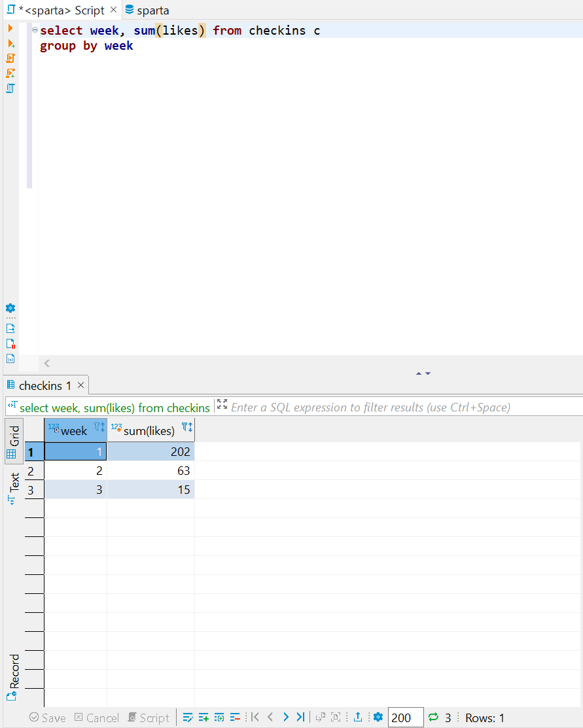Click the fetch size field showing 200
The width and height of the screenshot is (583, 728).
coord(406,718)
